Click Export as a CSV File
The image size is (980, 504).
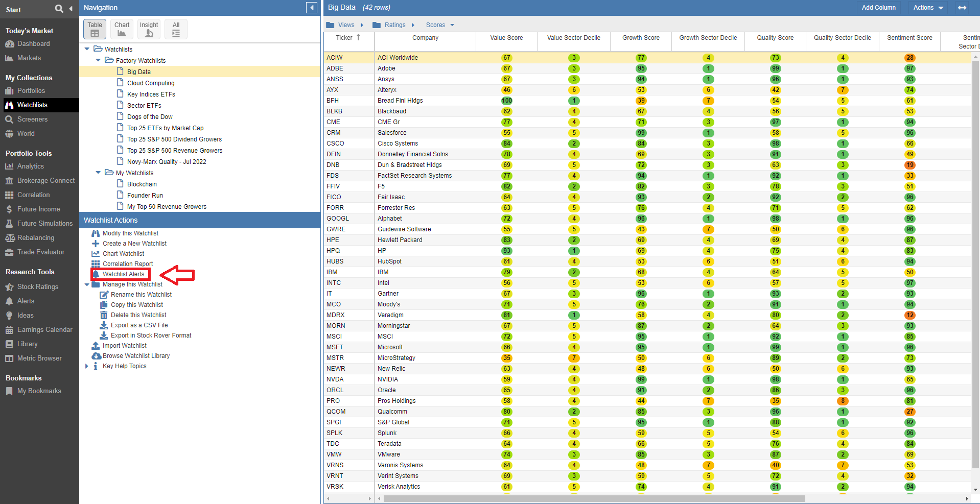[x=139, y=325]
